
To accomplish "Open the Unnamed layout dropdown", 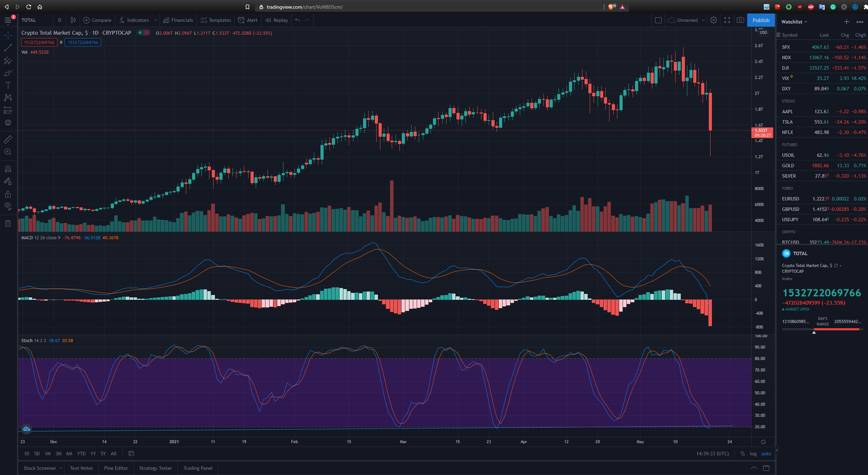I will coord(686,20).
